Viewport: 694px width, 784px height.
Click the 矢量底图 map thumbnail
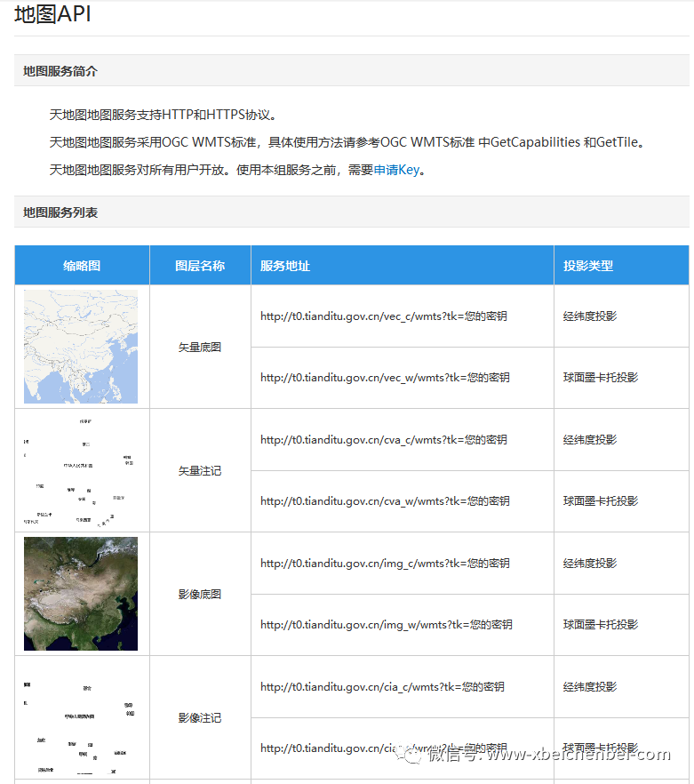[x=81, y=347]
